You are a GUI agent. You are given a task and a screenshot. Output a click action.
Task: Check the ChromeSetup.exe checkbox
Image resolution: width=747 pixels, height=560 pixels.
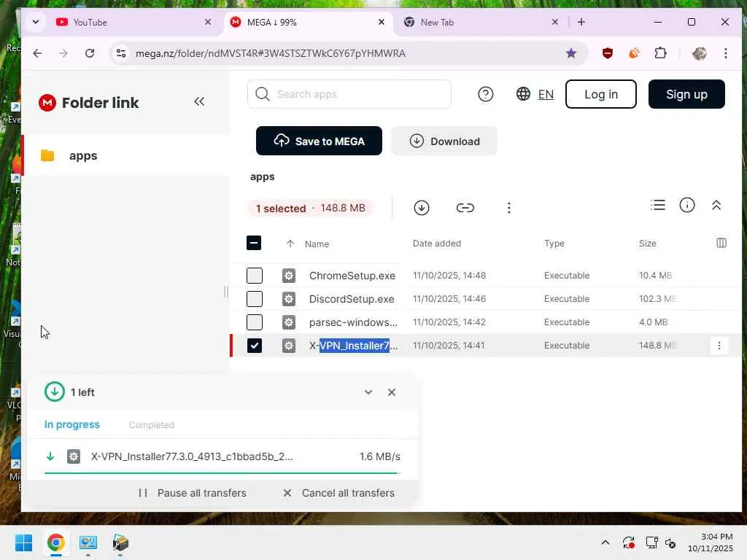[x=255, y=275]
